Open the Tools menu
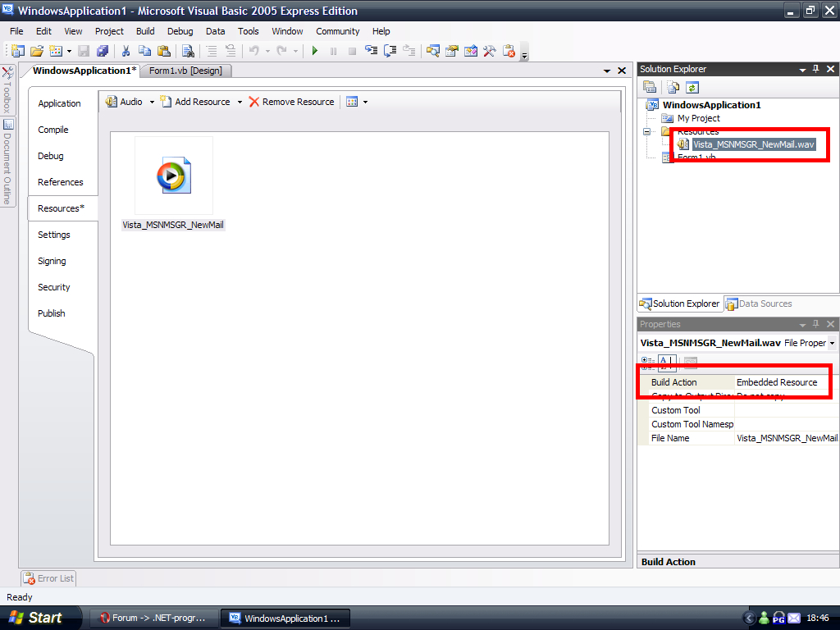This screenshot has height=630, width=840. click(249, 31)
